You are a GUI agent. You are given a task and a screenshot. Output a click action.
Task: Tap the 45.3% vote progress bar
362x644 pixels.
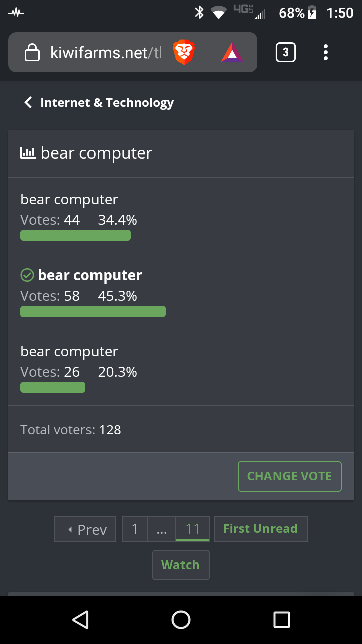coord(93,312)
